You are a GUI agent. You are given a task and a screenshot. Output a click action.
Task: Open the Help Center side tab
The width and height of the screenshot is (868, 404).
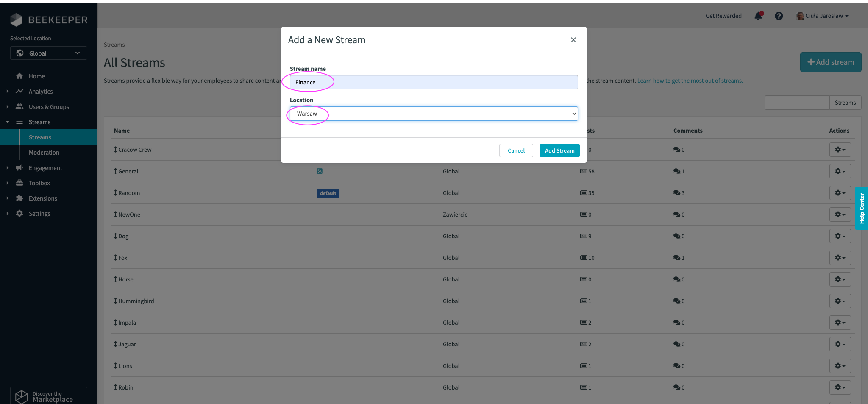pos(861,208)
